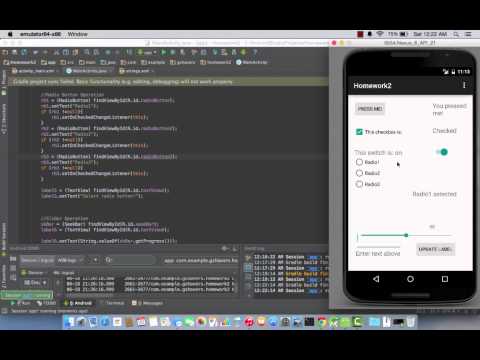Tap the emulator home circle button

[x=410, y=279]
